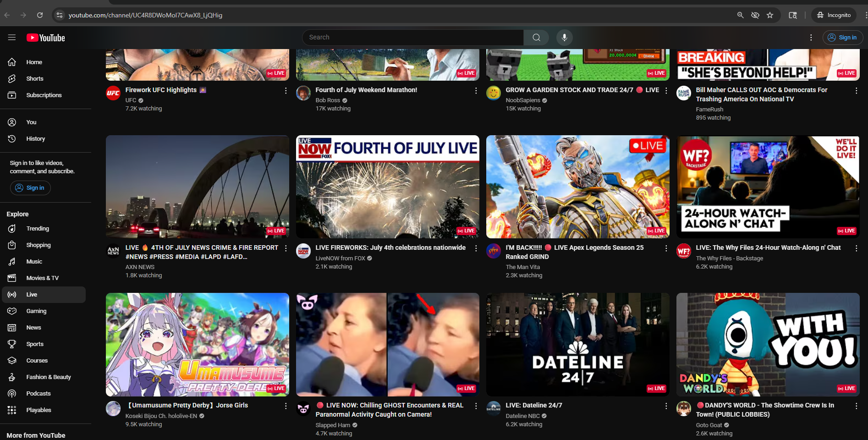Open YouTube settings three-dot menu
The width and height of the screenshot is (868, 440).
(x=811, y=38)
